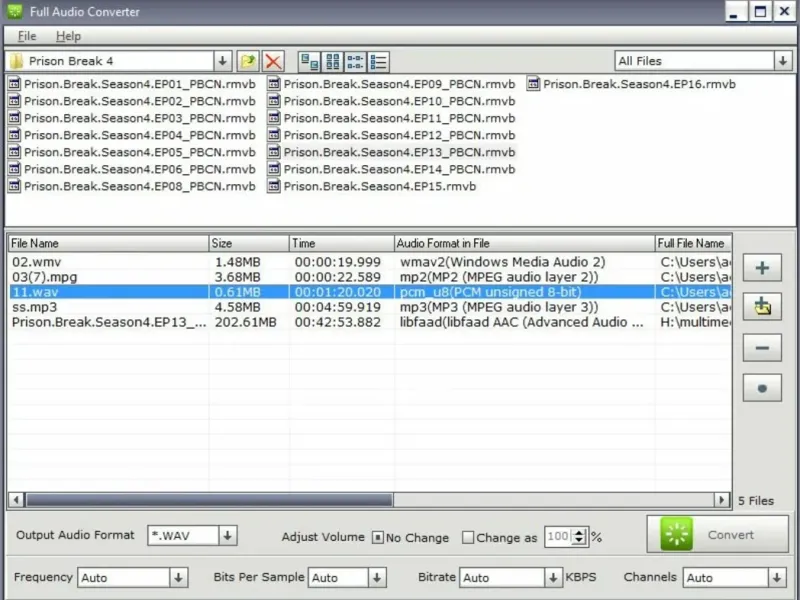Open the Bitrate dropdown
The height and width of the screenshot is (600, 800).
[553, 578]
